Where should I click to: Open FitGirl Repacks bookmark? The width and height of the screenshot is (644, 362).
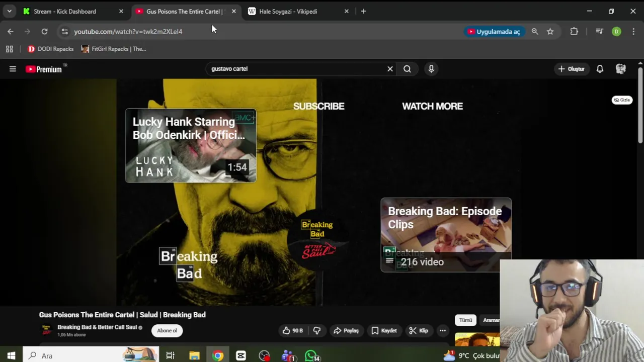click(114, 49)
